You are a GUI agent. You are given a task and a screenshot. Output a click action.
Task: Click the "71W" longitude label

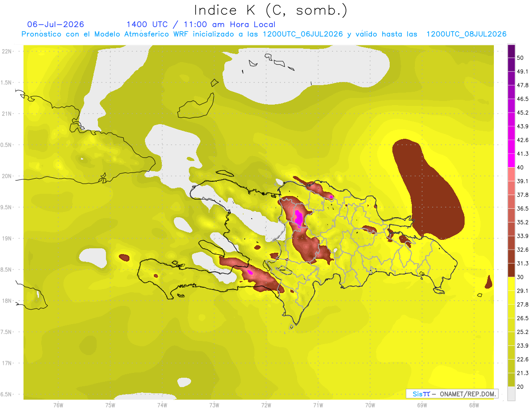tap(318, 405)
